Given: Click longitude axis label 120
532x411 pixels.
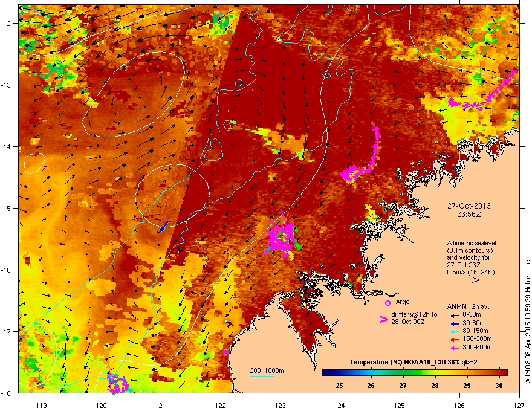Looking at the screenshot, I should pos(102,405).
